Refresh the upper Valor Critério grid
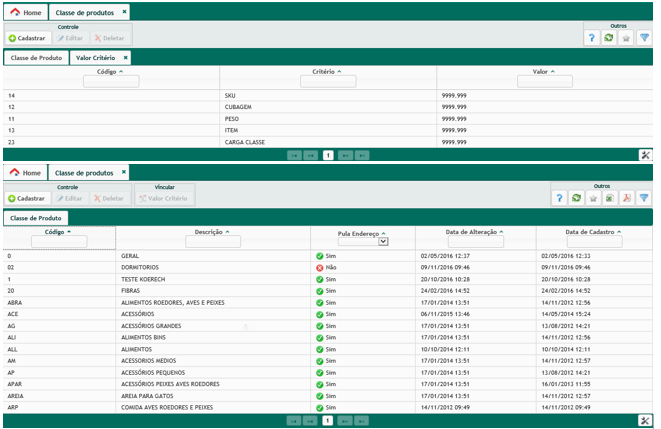Screen dimensions: 661x429 [x=609, y=37]
